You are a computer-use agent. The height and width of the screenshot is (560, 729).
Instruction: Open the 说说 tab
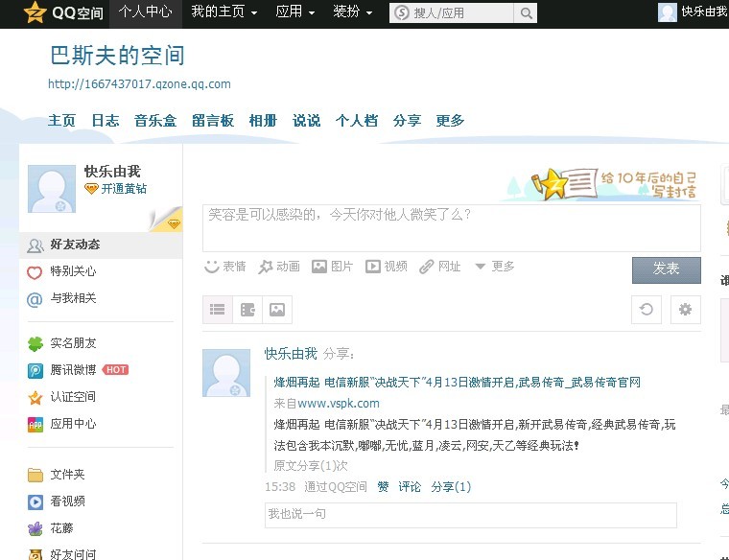coord(306,121)
